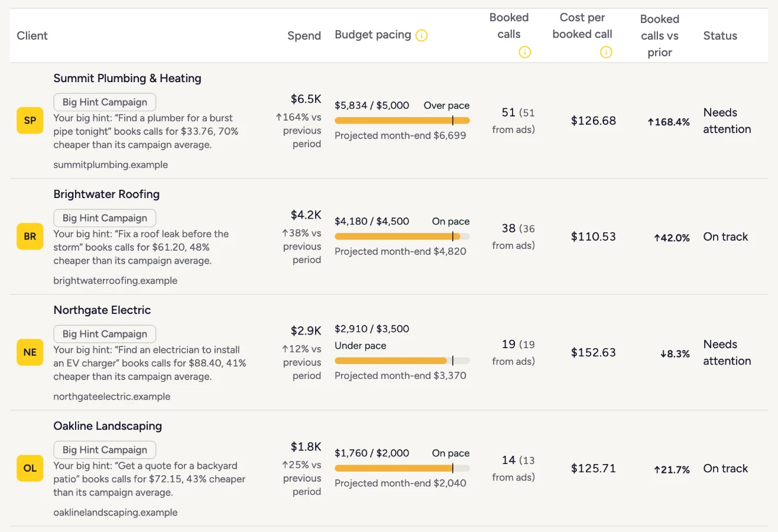
Task: Open Brightwater Roofing's Big Hint Campaign badge
Action: [x=105, y=218]
